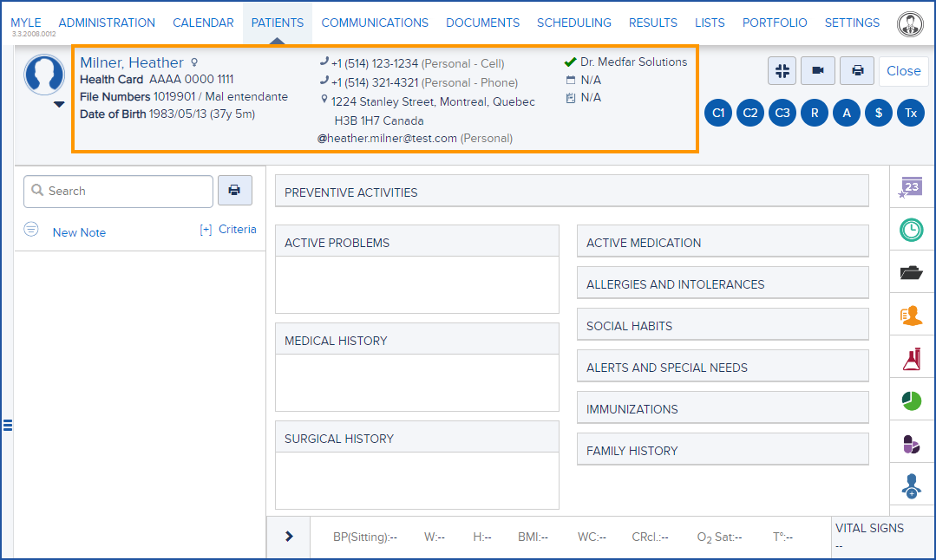The width and height of the screenshot is (936, 560).
Task: Expand the note Criteria section
Action: click(x=228, y=229)
